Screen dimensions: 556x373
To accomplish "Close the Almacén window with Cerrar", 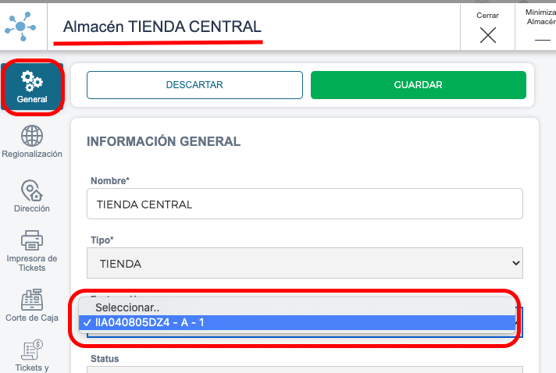I will 488,28.
